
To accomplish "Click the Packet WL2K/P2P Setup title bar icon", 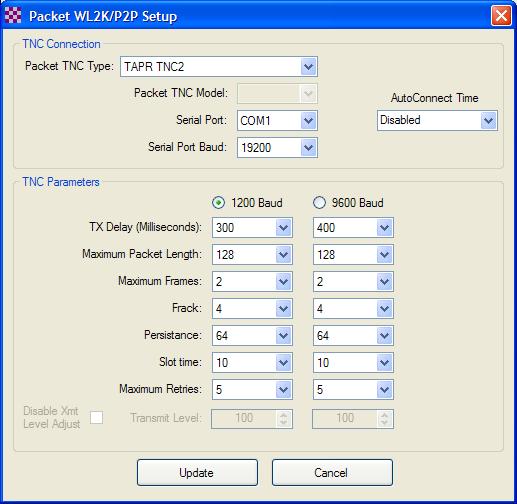I will 13,16.
